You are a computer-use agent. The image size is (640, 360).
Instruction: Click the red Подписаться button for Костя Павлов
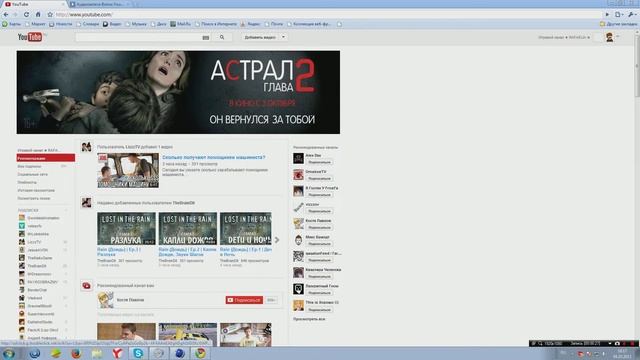coord(244,300)
